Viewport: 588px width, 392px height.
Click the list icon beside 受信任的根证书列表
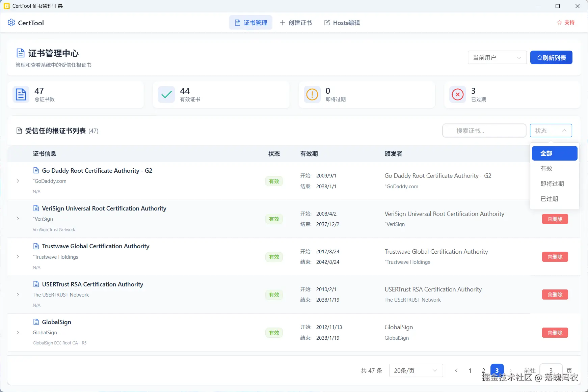(x=19, y=131)
